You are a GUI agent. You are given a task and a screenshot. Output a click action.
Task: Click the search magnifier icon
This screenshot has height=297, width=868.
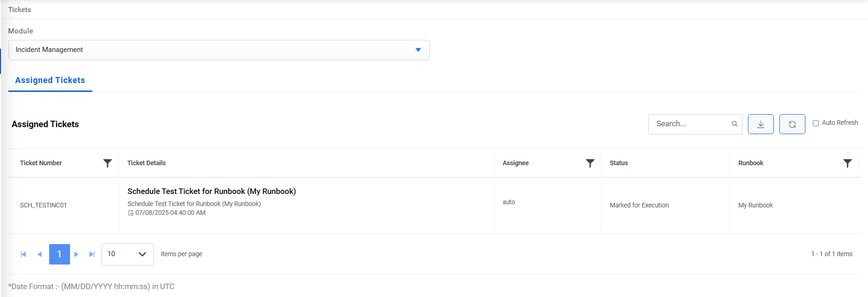[734, 124]
